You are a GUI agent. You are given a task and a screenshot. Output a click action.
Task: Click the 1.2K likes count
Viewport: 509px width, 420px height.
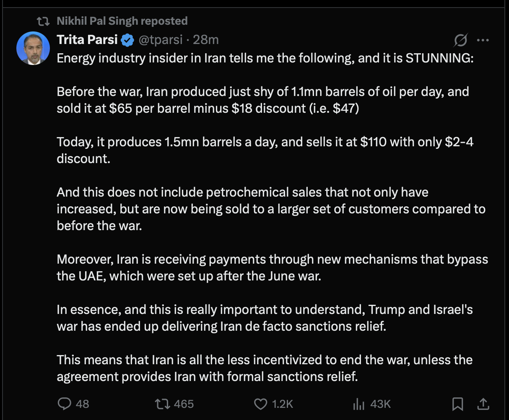tap(282, 404)
